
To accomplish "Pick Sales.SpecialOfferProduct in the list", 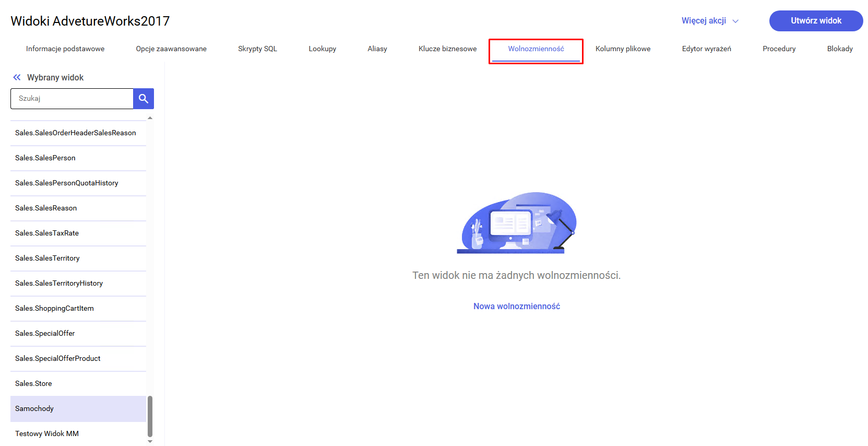I will point(78,359).
